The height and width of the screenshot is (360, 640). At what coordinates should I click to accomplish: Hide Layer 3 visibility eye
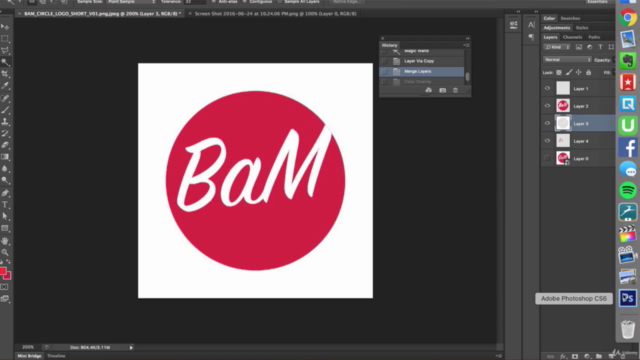pos(547,123)
